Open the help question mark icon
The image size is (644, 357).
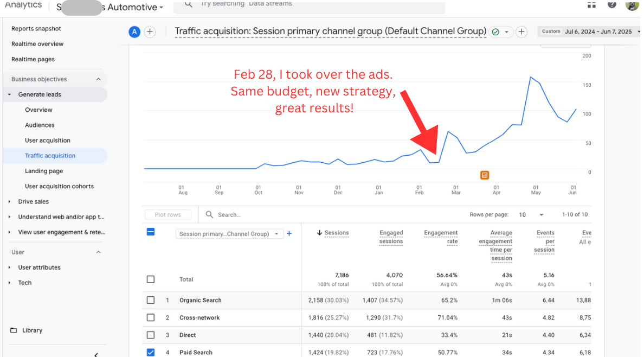point(612,4)
